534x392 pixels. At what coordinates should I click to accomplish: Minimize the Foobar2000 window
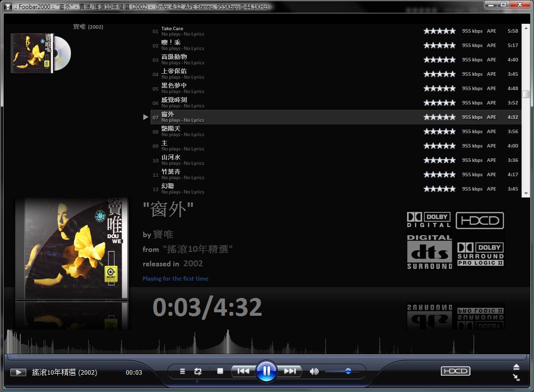tap(491, 5)
